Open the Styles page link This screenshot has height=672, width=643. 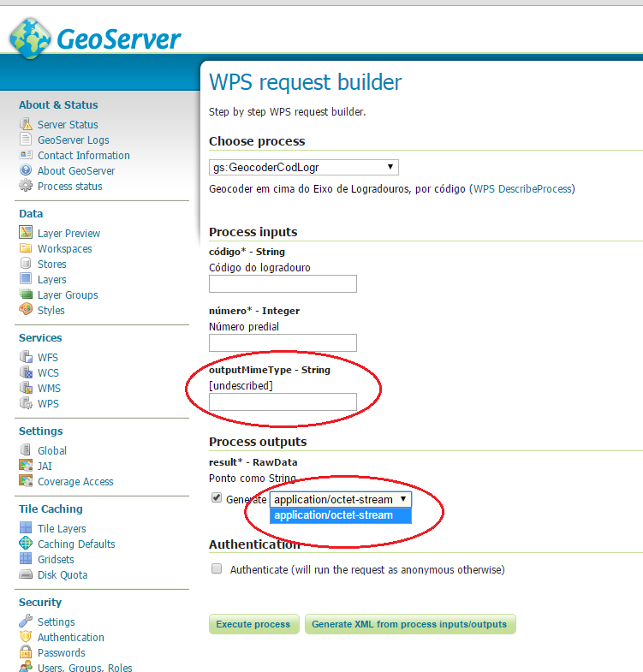point(51,311)
